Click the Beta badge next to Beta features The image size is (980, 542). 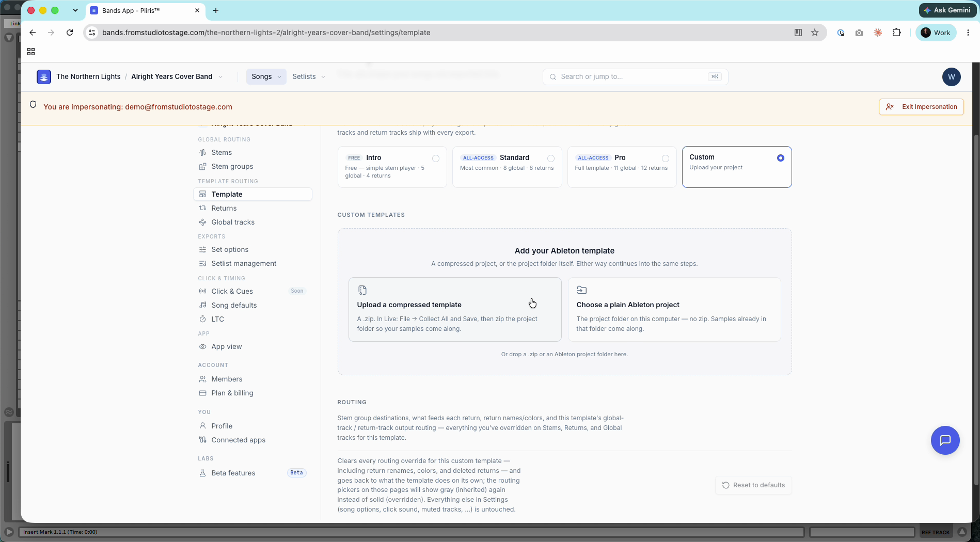296,473
